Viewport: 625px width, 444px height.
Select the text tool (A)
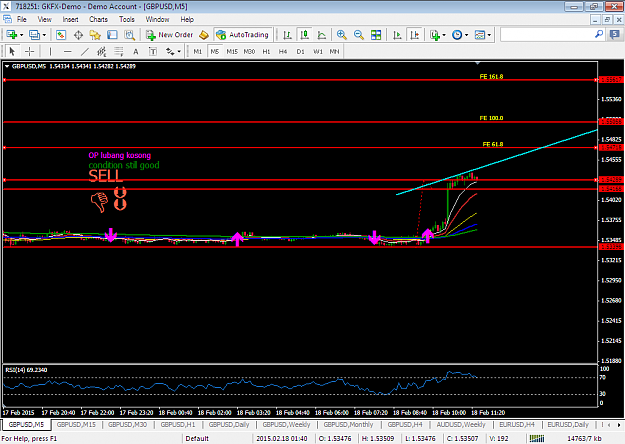tap(136, 51)
